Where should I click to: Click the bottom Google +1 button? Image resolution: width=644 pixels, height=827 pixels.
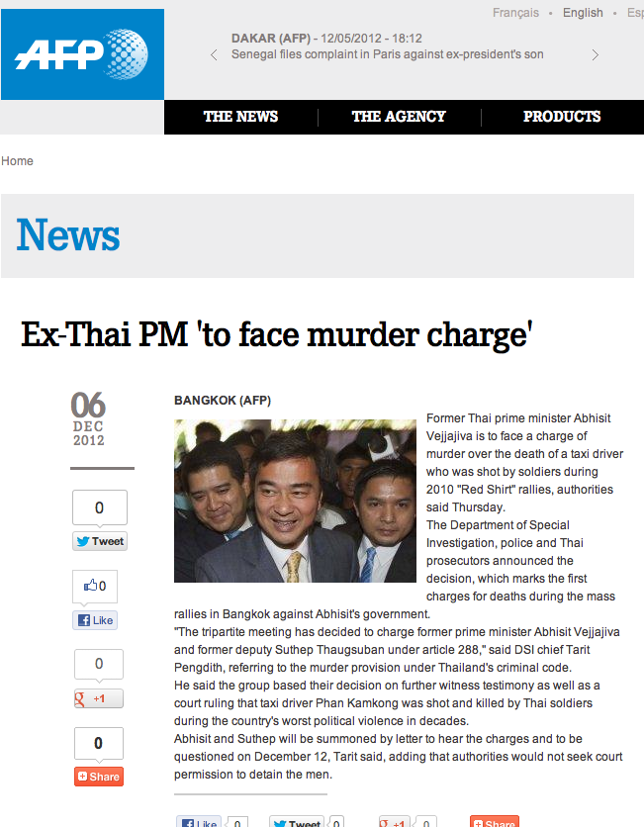pyautogui.click(x=394, y=821)
